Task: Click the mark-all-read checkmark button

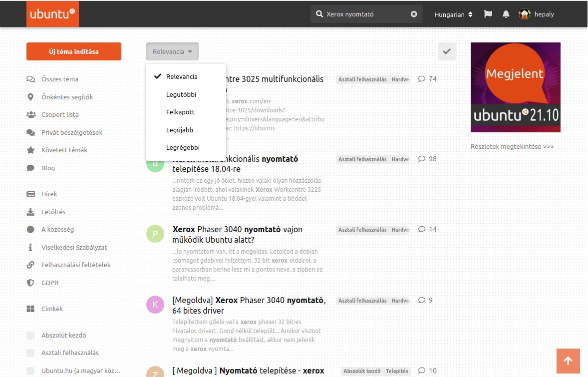Action: click(x=446, y=51)
